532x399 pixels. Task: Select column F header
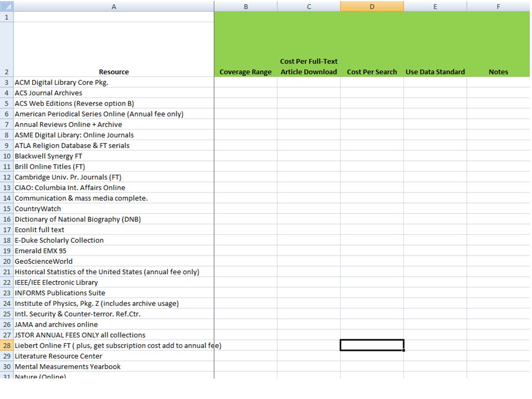coord(498,7)
